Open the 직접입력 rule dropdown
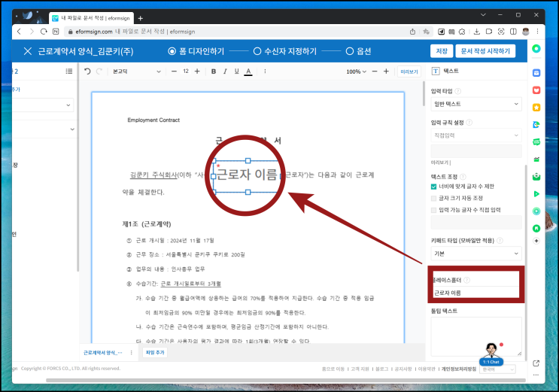 click(476, 135)
